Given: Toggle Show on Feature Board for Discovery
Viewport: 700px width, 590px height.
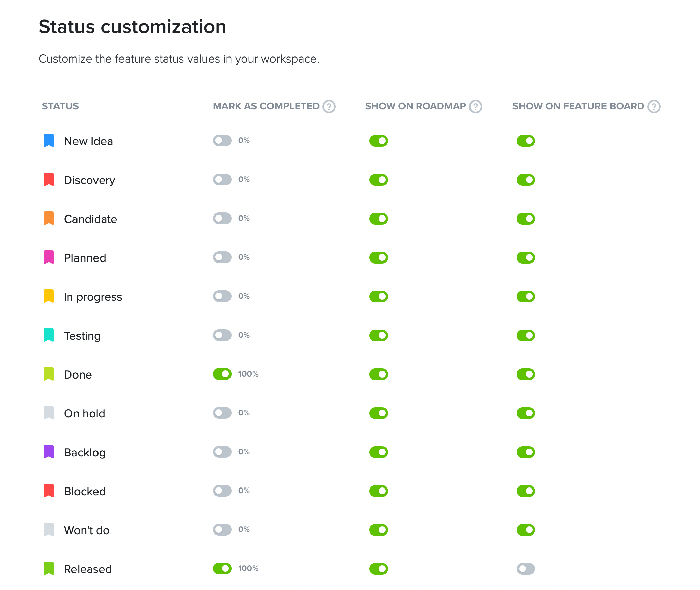Looking at the screenshot, I should tap(526, 180).
